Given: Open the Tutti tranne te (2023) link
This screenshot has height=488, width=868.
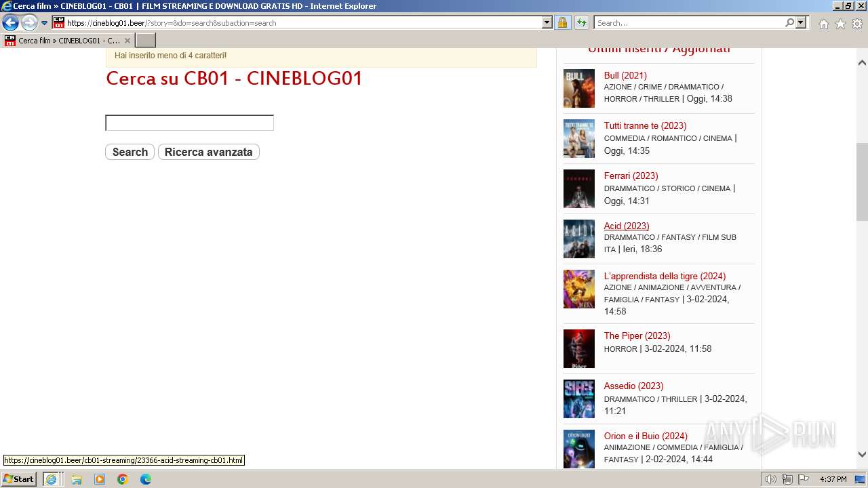Looking at the screenshot, I should click(x=645, y=125).
